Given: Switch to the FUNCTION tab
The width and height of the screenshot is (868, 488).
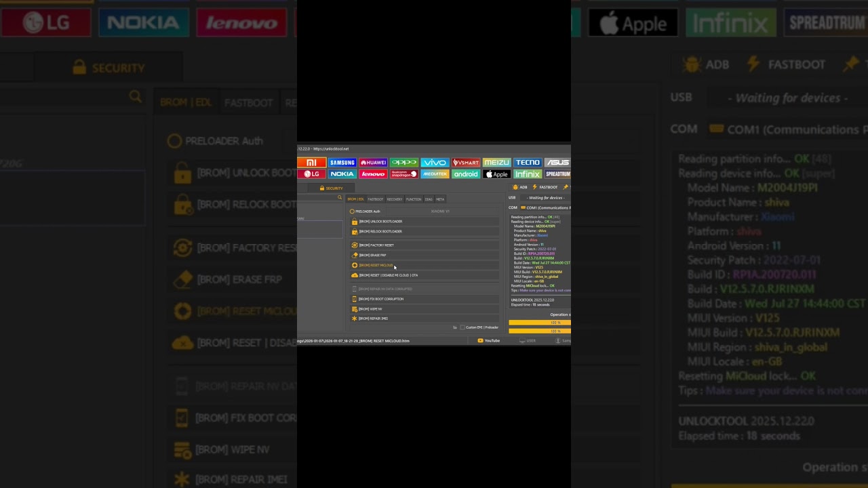Looking at the screenshot, I should click(414, 199).
